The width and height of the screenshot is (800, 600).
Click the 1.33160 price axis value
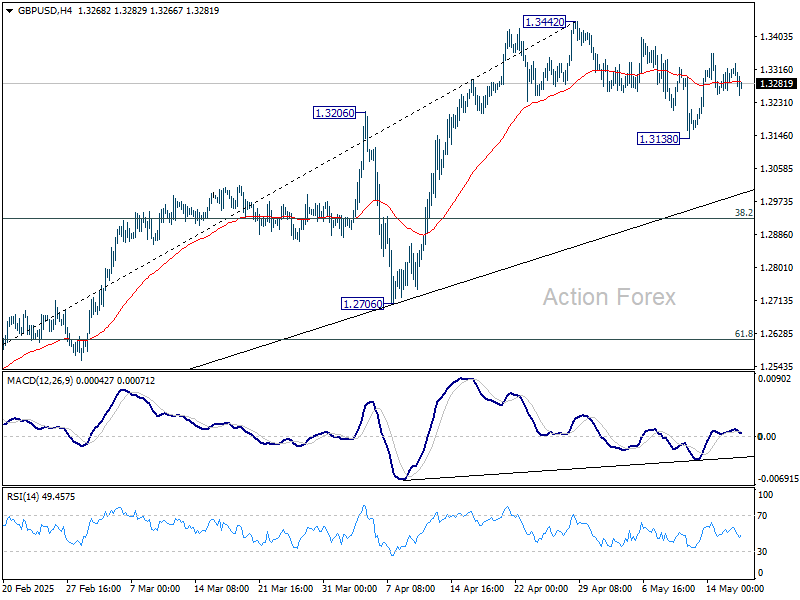tap(777, 70)
